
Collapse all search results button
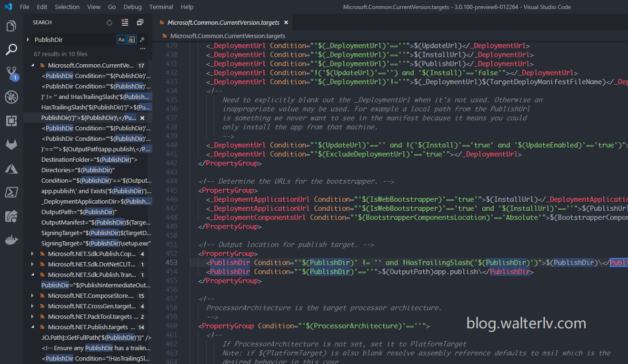point(140,22)
